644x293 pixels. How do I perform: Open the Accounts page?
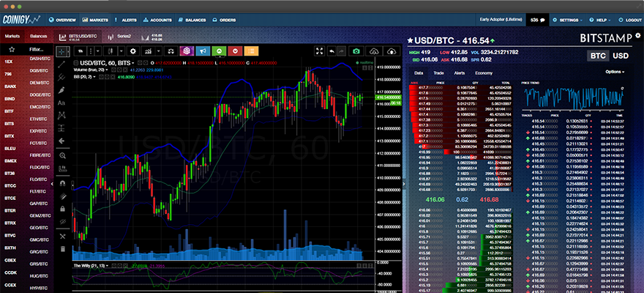tap(157, 20)
